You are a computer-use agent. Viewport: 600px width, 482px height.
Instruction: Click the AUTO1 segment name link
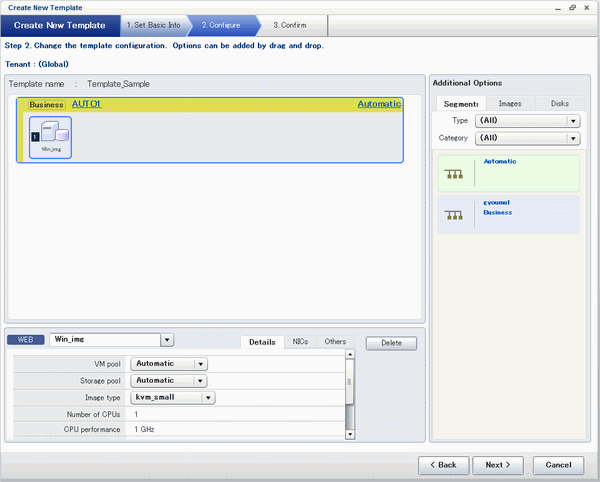pos(87,104)
